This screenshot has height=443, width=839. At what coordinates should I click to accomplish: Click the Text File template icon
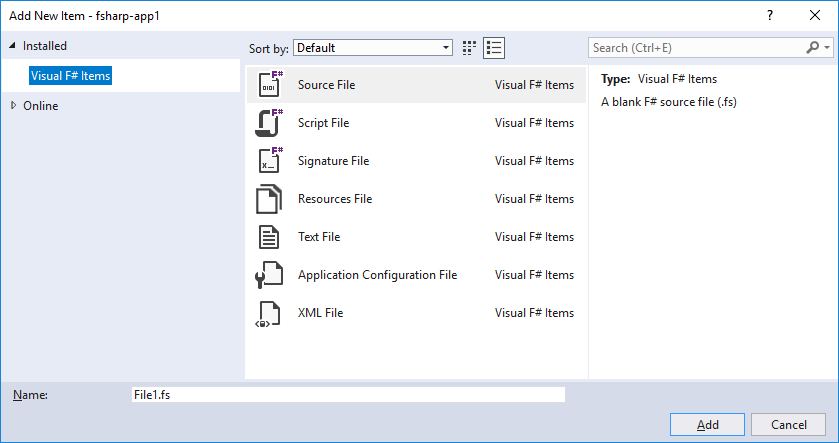[x=270, y=237]
